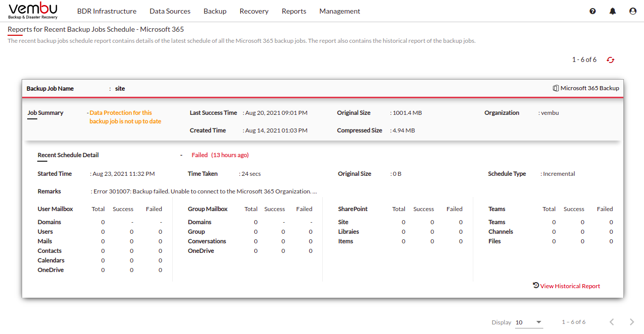The height and width of the screenshot is (334, 644).
Task: Click the backup job name 'site'
Action: [120, 89]
